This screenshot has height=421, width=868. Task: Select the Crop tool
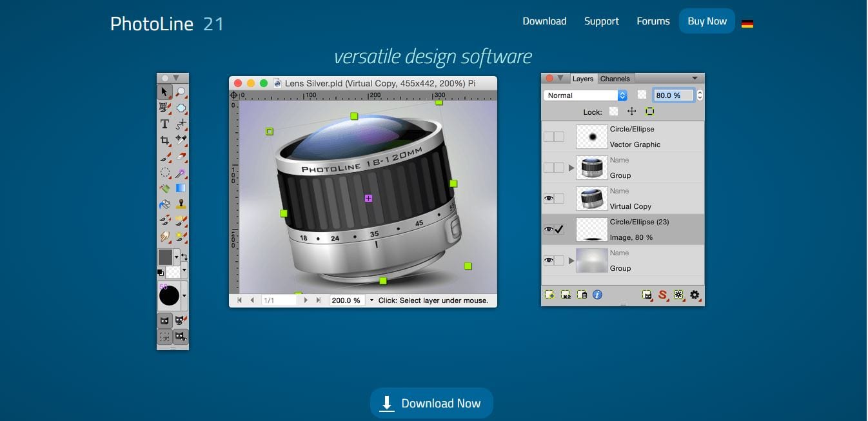(165, 140)
